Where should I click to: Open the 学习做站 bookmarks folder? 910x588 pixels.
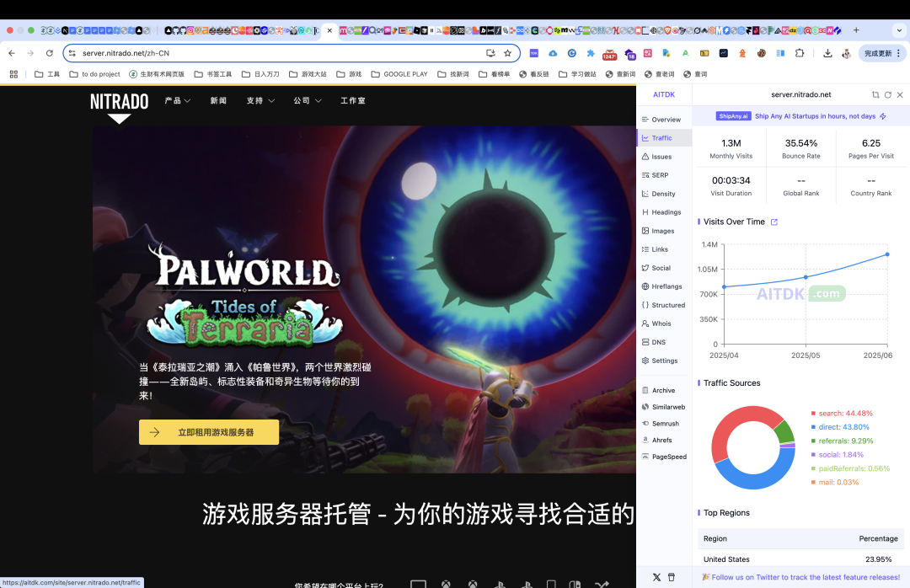[577, 74]
